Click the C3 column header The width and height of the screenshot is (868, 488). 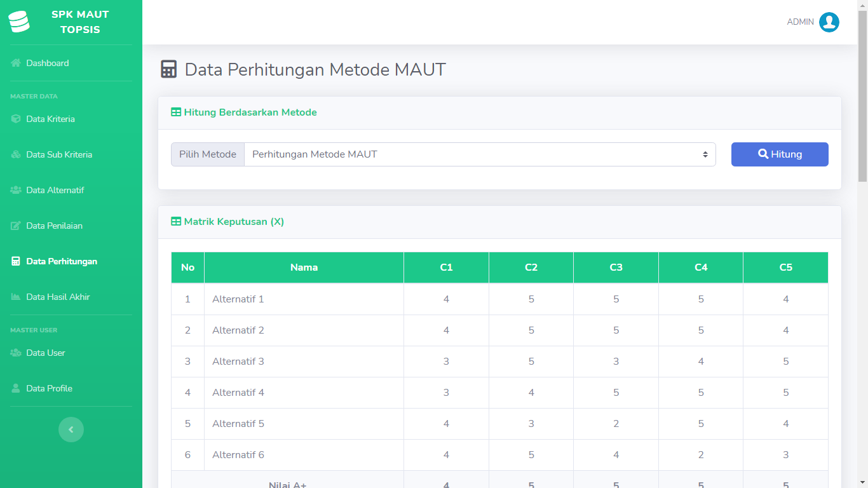tap(616, 268)
